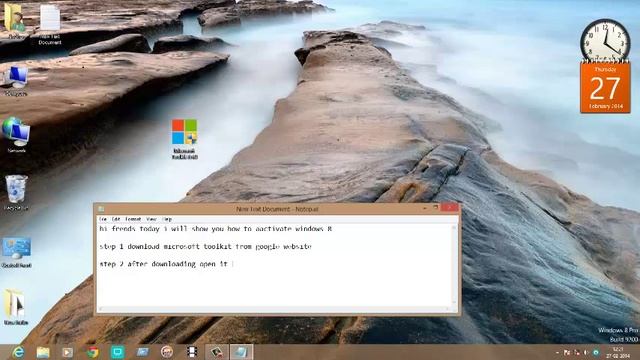Open Internet Explorer from the taskbar
Screen dimensions: 640x360
coord(18,352)
